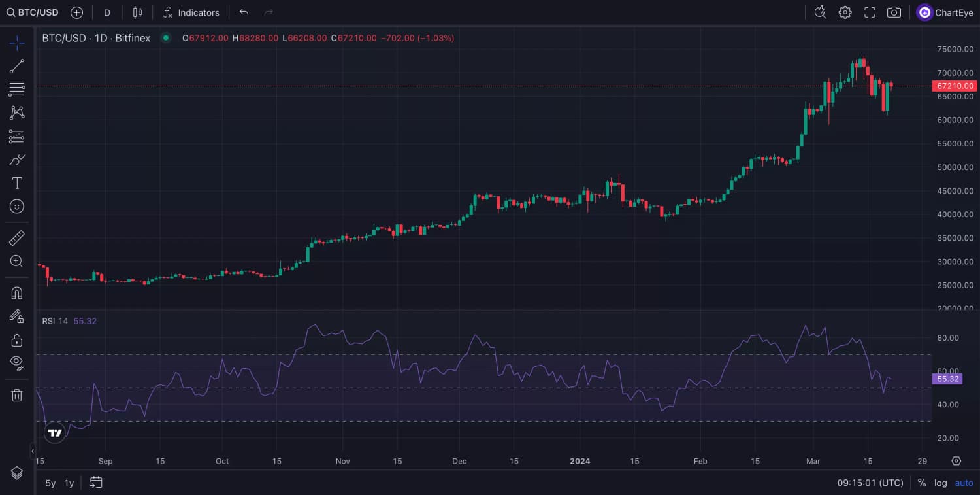Open the quick search icon in top bar
This screenshot has height=495, width=980.
[821, 12]
